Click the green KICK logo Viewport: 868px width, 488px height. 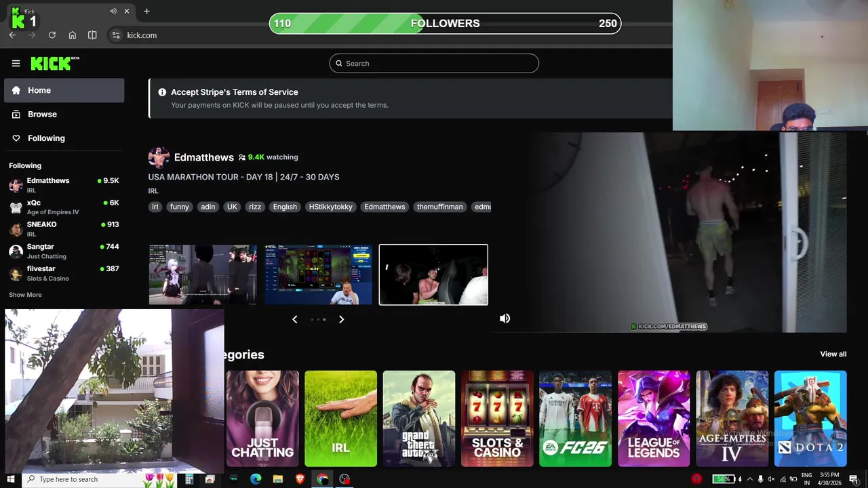(55, 63)
